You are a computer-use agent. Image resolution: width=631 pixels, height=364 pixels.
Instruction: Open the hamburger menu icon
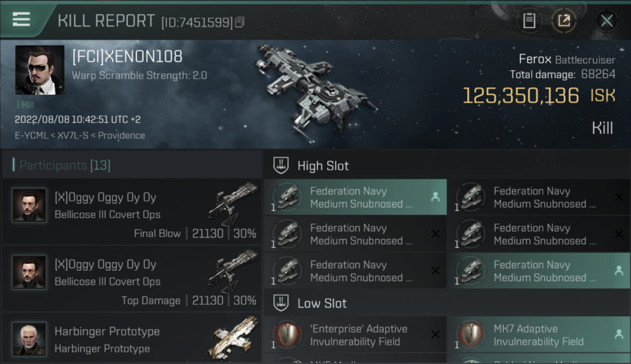(21, 19)
